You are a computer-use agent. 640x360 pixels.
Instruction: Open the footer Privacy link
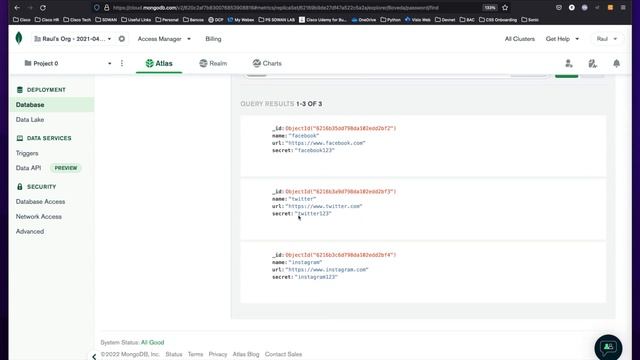click(x=218, y=354)
